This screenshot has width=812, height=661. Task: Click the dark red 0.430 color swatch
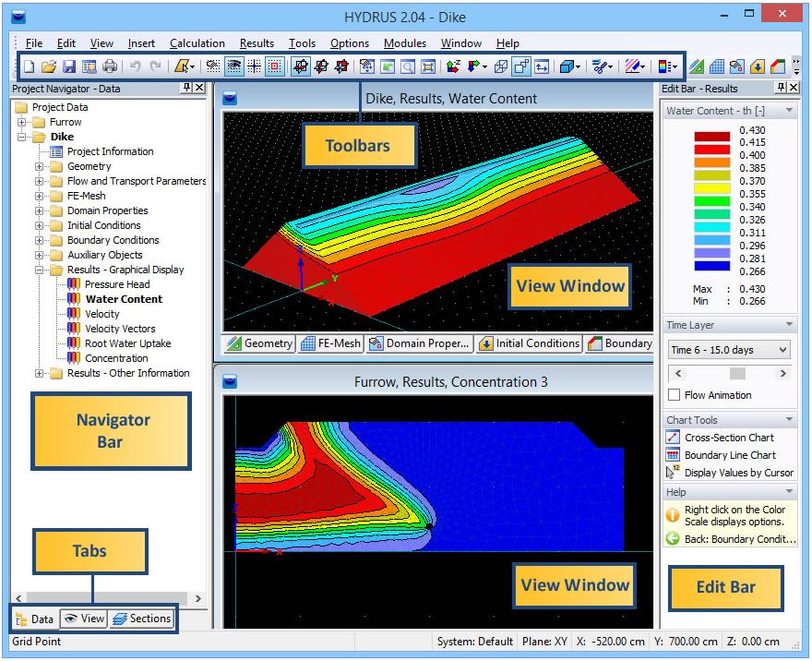[x=712, y=137]
